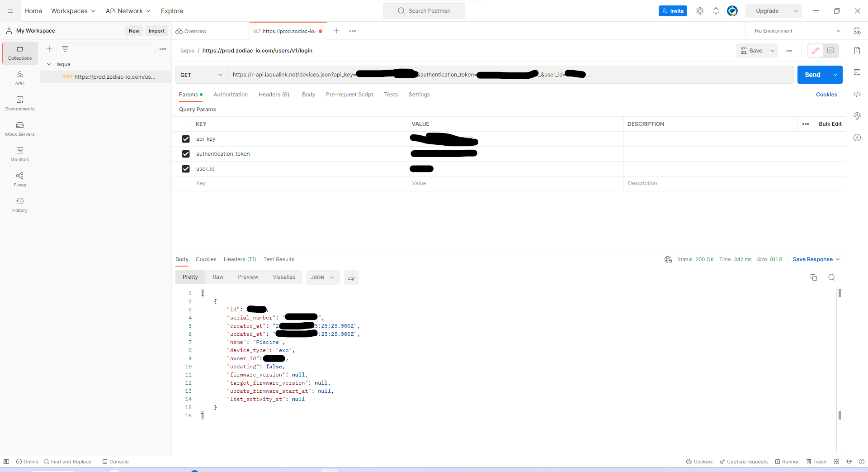The width and height of the screenshot is (868, 472).
Task: Switch to comment mode icon
Action: [831, 51]
